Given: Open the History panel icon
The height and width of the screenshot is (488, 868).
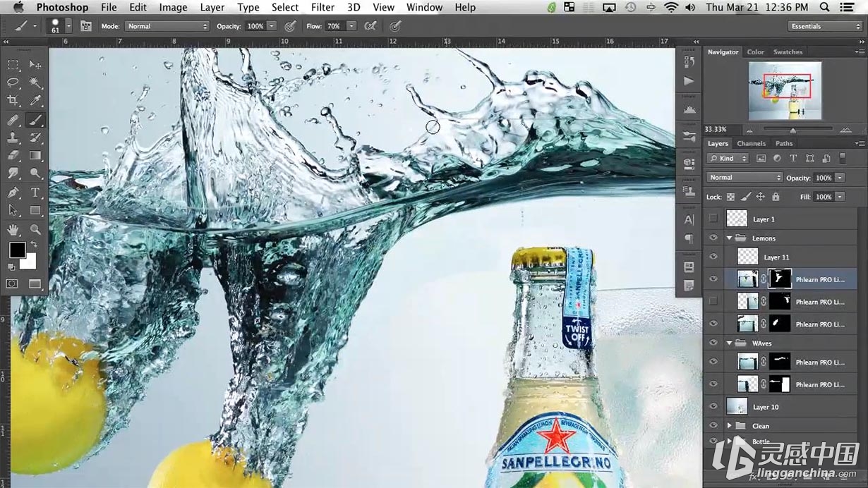Looking at the screenshot, I should [689, 63].
